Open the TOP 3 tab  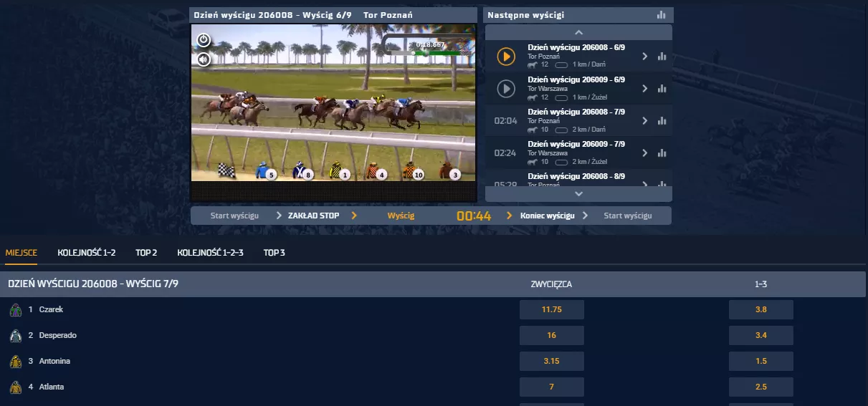point(274,253)
